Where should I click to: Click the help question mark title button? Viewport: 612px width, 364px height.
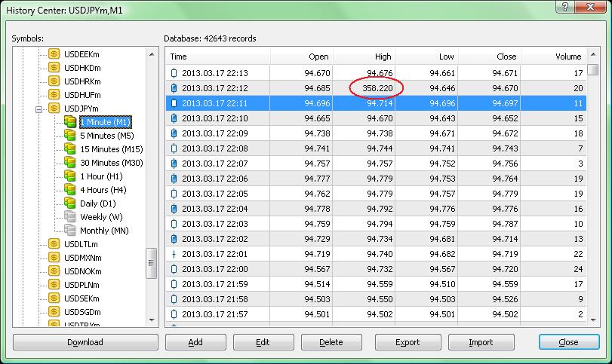point(564,7)
